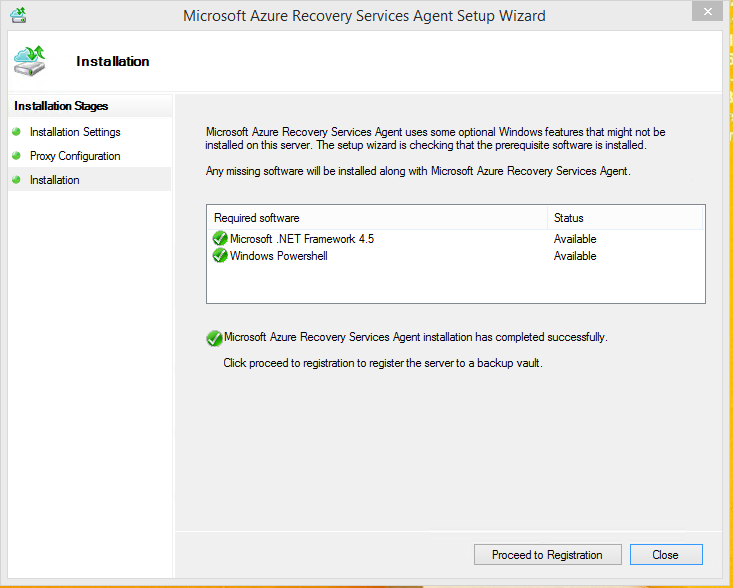
Task: Click the Required software column header
Action: coord(257,218)
